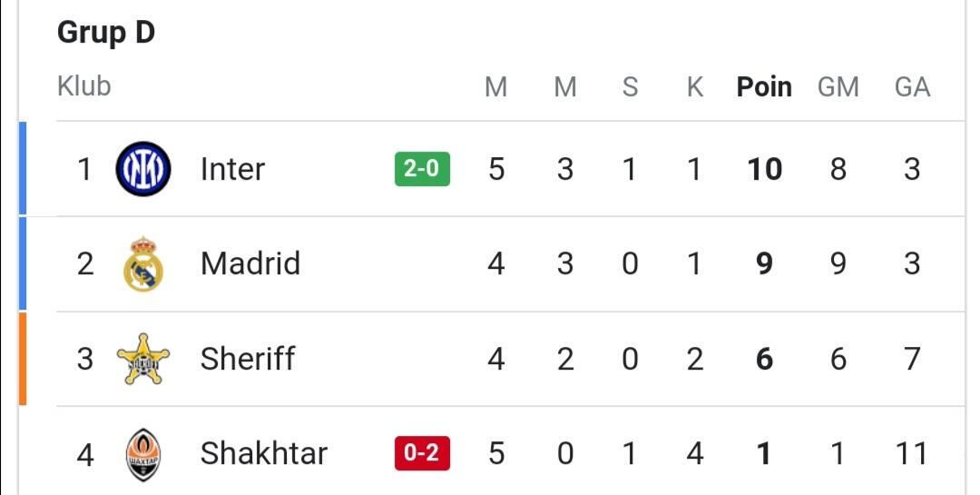Open the Sheriff team name link
The width and height of the screenshot is (980, 495).
pyautogui.click(x=247, y=359)
